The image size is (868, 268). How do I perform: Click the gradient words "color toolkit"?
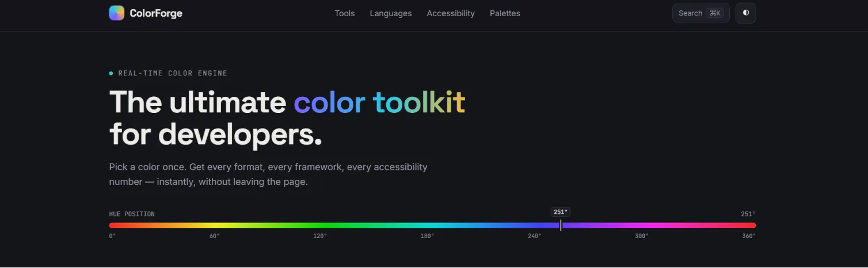click(x=379, y=102)
